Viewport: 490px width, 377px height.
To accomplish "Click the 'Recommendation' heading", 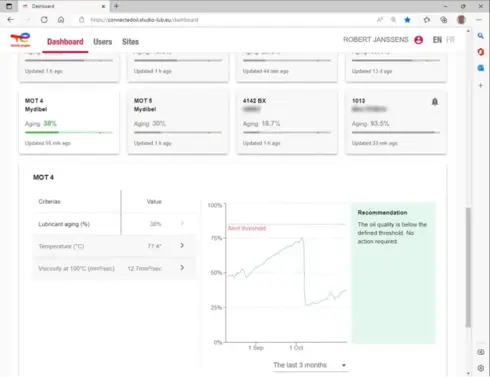I will pos(382,213).
